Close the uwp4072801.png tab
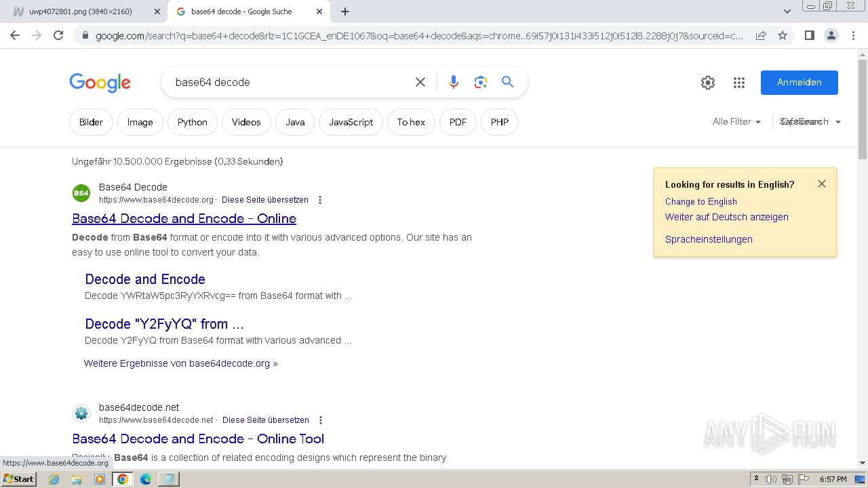The width and height of the screenshot is (868, 488). [157, 12]
